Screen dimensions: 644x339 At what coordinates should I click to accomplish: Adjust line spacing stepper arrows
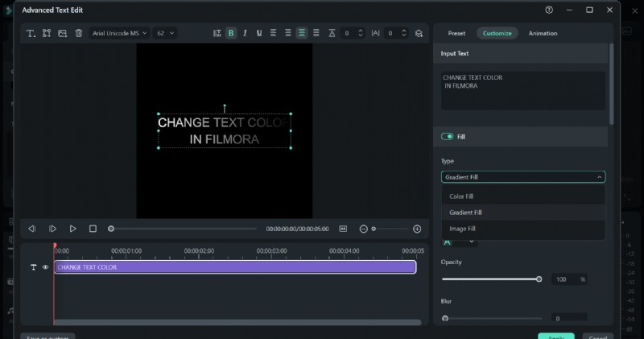(x=361, y=33)
